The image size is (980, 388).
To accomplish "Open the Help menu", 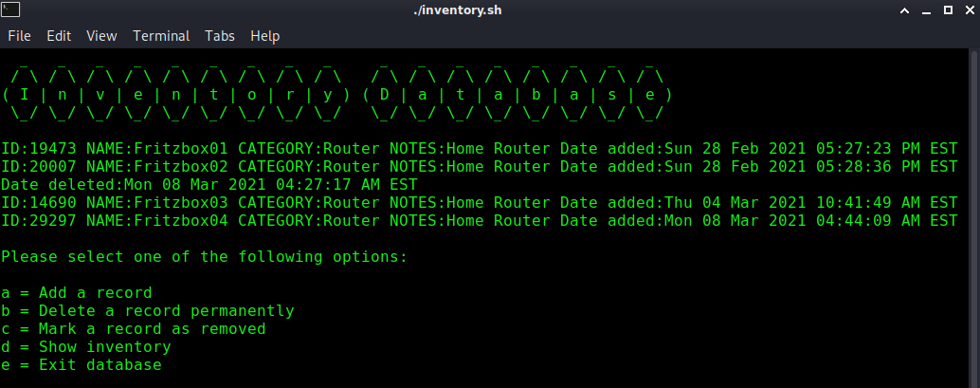I will coord(264,36).
